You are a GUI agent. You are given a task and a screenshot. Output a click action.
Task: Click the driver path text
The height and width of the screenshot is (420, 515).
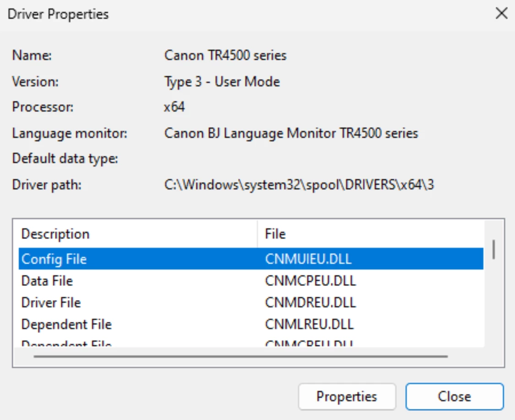point(299,185)
